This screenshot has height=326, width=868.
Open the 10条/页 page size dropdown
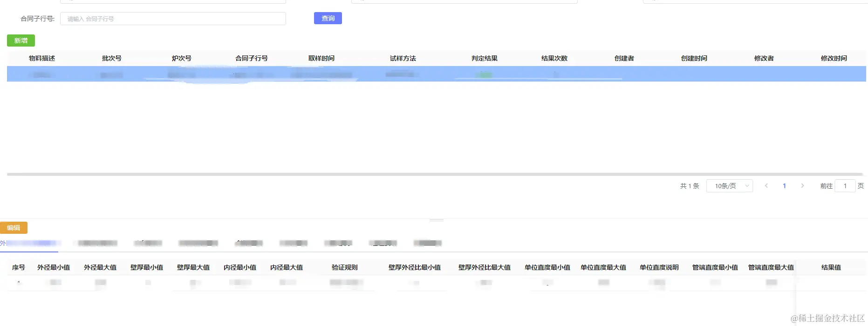coord(730,186)
